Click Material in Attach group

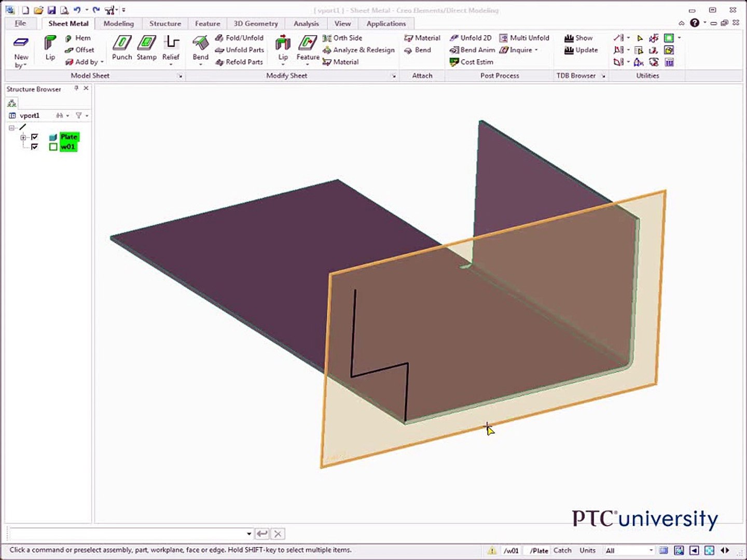coord(422,38)
